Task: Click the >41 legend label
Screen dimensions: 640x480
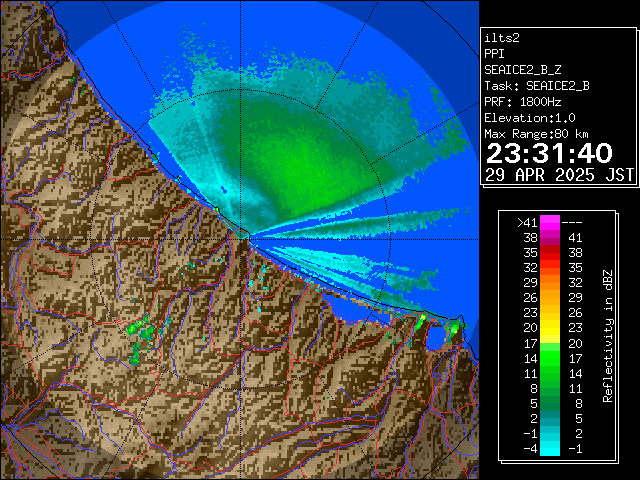Action: point(527,222)
